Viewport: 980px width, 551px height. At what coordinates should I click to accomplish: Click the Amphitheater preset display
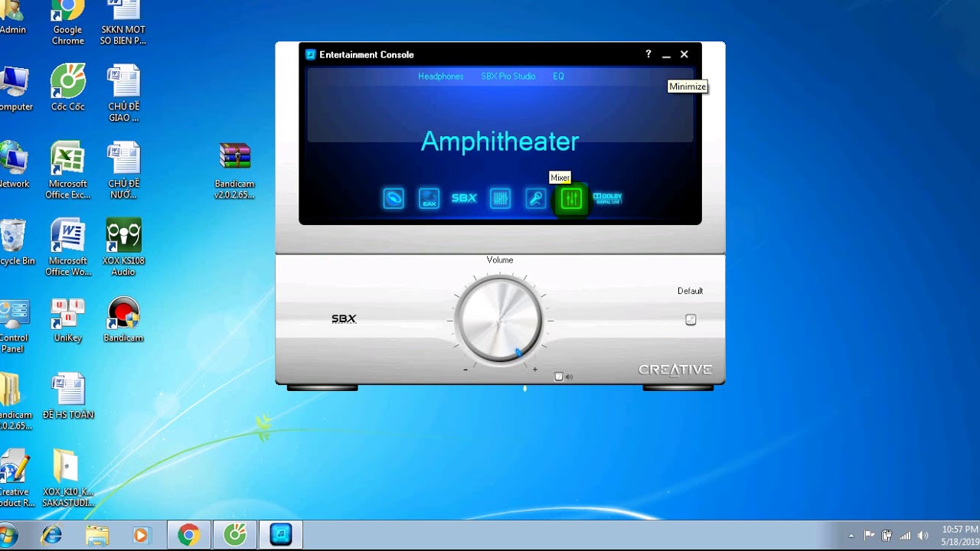pyautogui.click(x=500, y=141)
